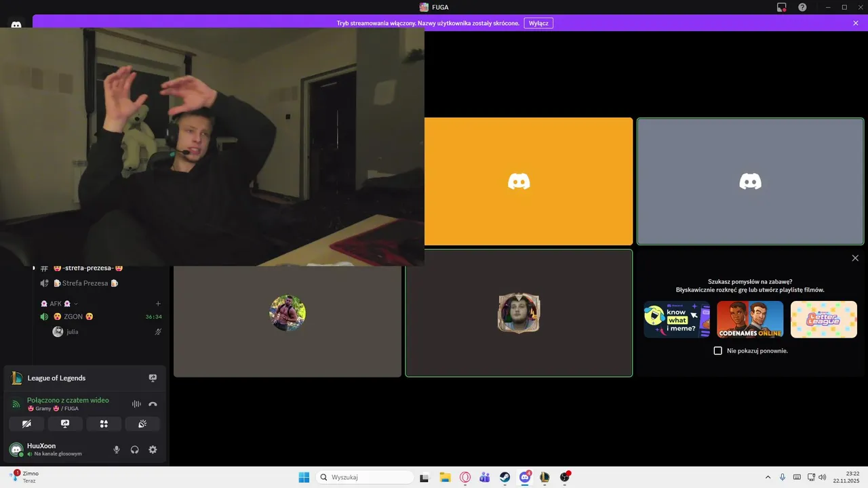Open the Zimno weather widget
Screen dimensions: 868x488
pos(24,477)
